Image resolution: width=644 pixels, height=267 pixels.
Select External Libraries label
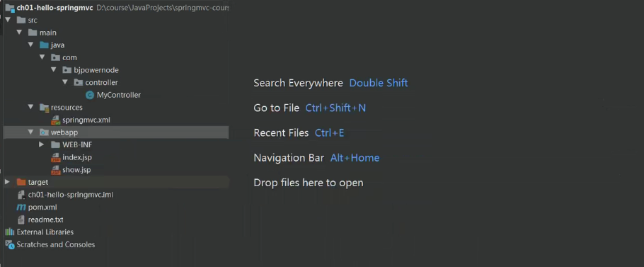[45, 232]
